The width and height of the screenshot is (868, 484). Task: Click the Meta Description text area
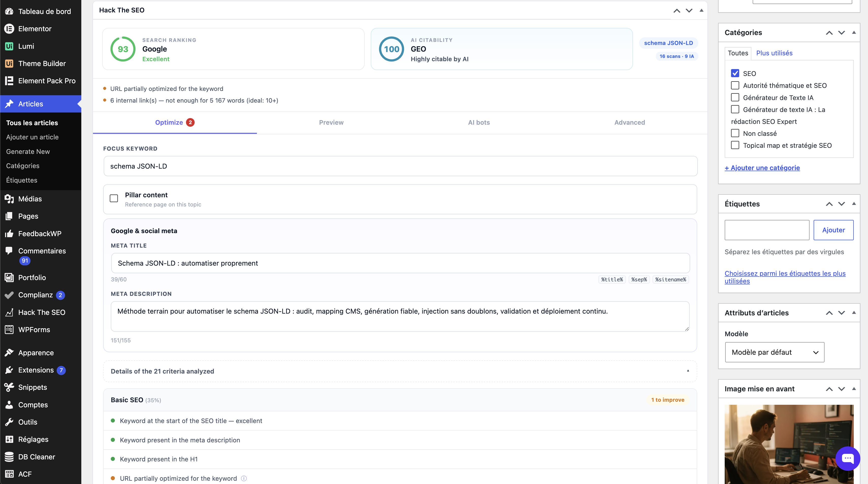pyautogui.click(x=400, y=316)
